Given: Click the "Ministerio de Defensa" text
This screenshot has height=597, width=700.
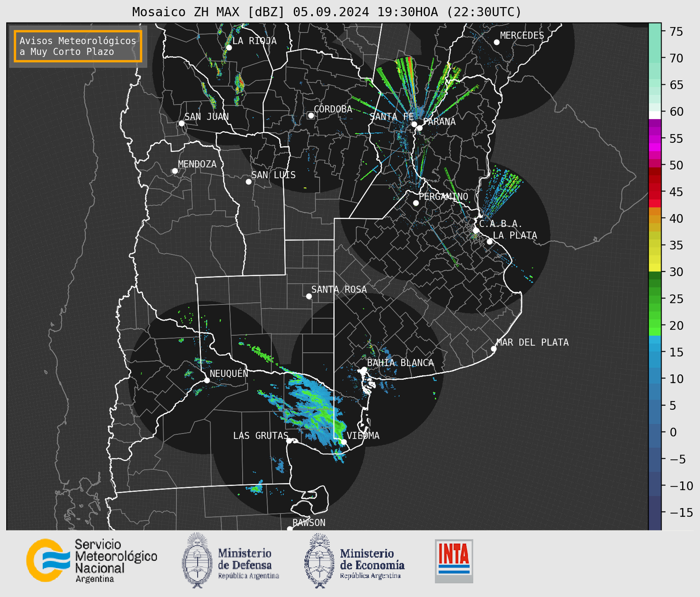Looking at the screenshot, I should (x=245, y=559).
